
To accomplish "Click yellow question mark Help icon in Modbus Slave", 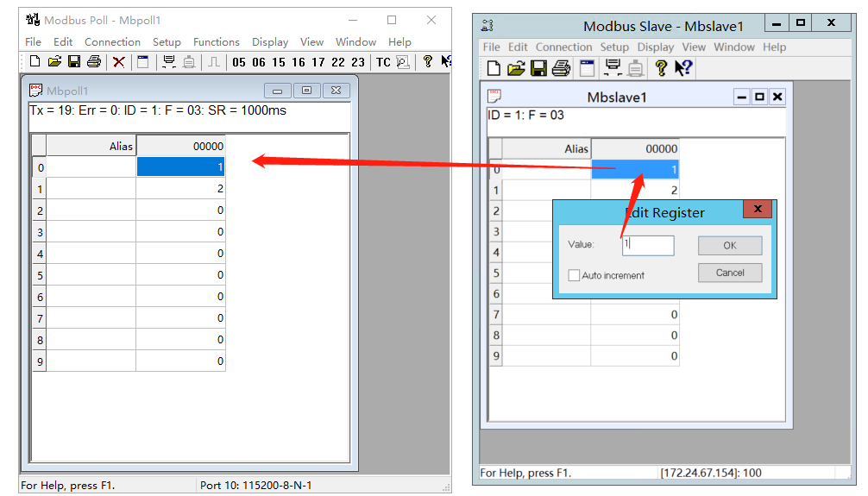I will point(661,68).
